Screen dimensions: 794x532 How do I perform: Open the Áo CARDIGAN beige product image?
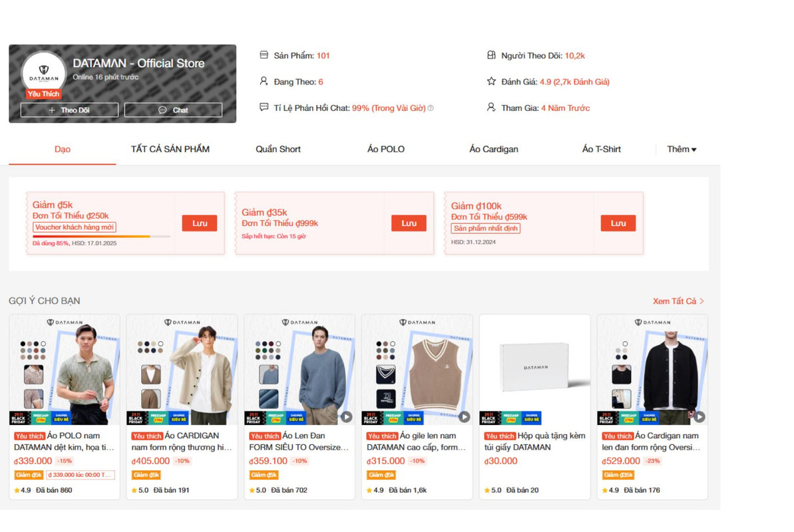tap(182, 370)
